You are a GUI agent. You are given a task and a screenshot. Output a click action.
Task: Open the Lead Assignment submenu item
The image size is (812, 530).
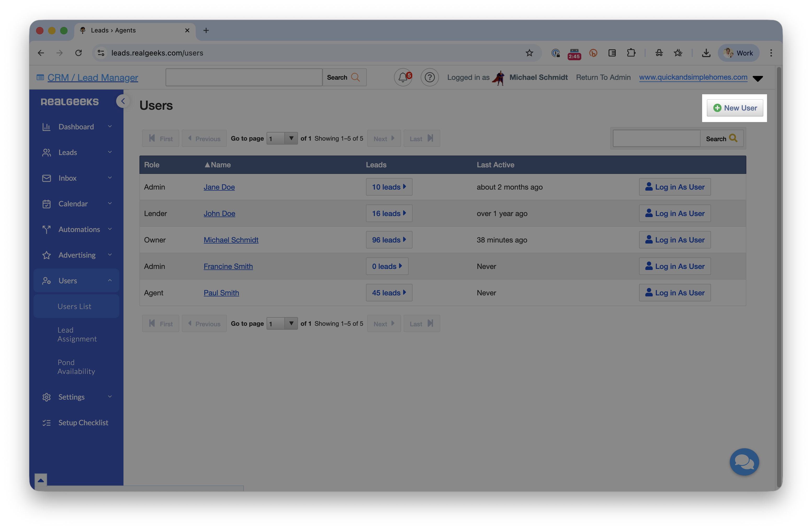(x=77, y=334)
